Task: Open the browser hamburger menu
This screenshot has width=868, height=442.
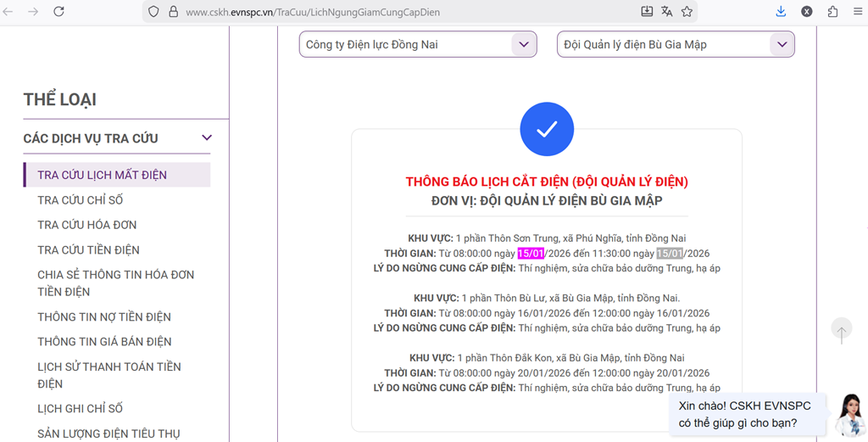Action: point(857,12)
